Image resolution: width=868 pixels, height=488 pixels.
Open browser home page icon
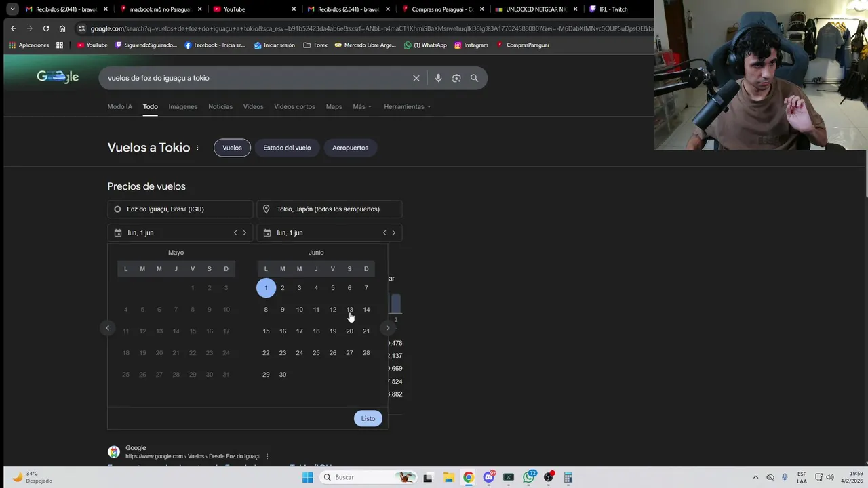(x=62, y=28)
